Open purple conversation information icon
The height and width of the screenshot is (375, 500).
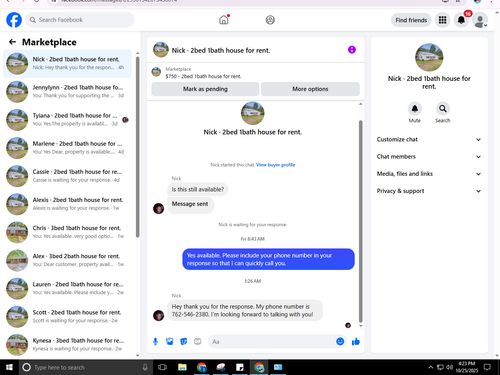352,50
